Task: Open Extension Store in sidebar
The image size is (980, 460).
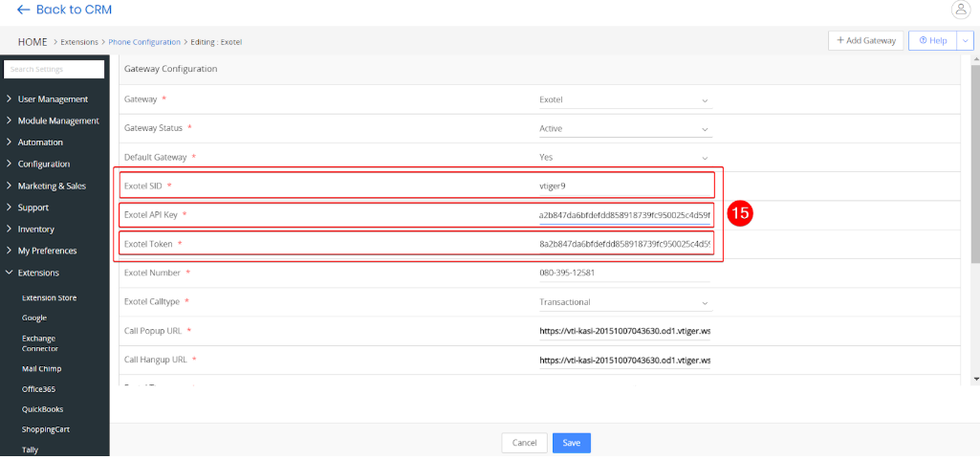Action: click(50, 297)
